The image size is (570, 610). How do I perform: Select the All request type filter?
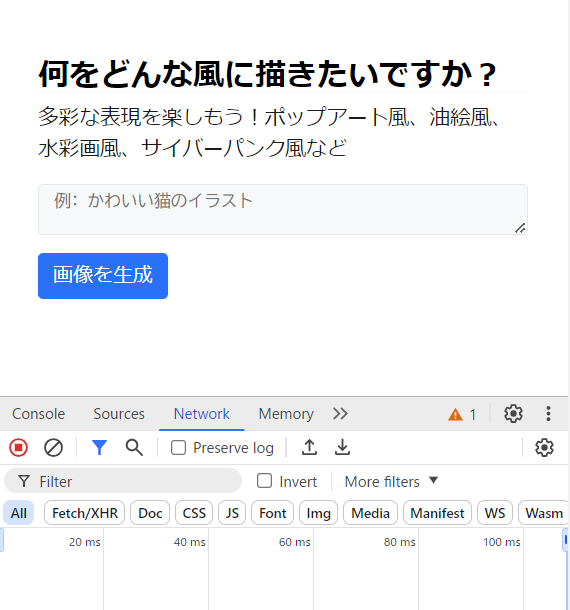[19, 513]
